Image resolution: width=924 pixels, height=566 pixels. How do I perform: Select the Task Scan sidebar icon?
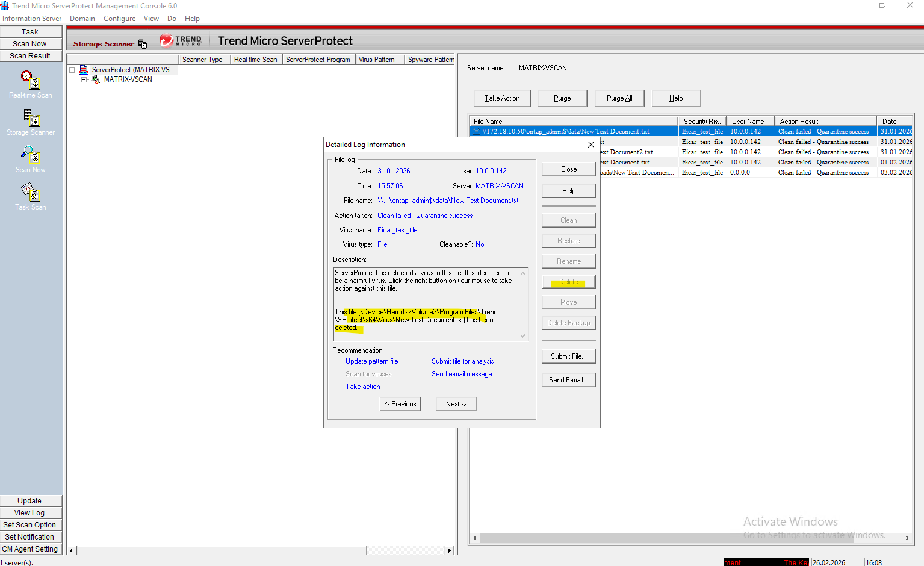[31, 193]
